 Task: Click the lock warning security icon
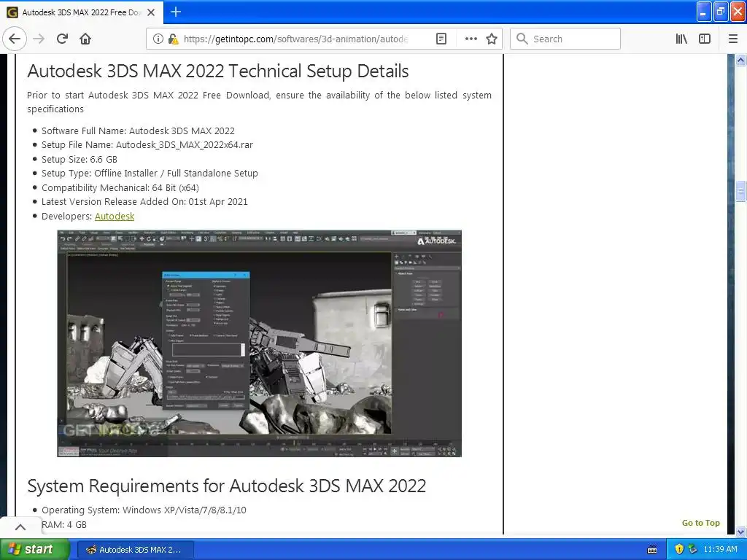(174, 39)
